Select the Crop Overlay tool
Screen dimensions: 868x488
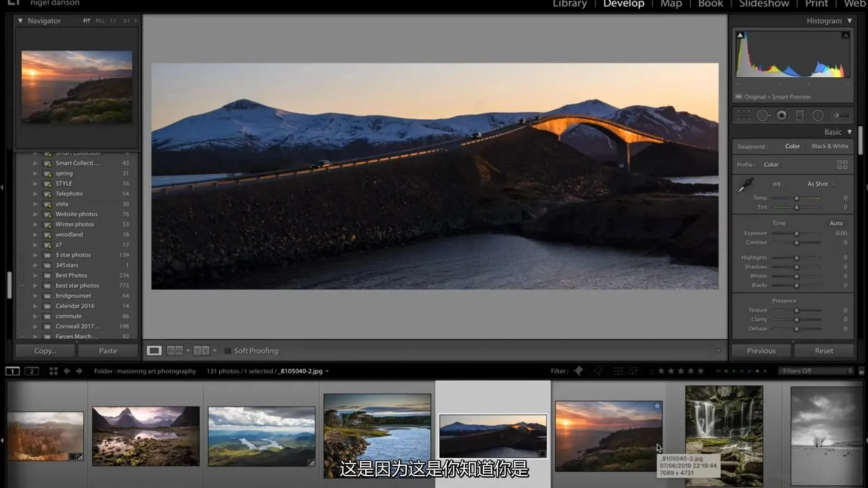pos(744,116)
